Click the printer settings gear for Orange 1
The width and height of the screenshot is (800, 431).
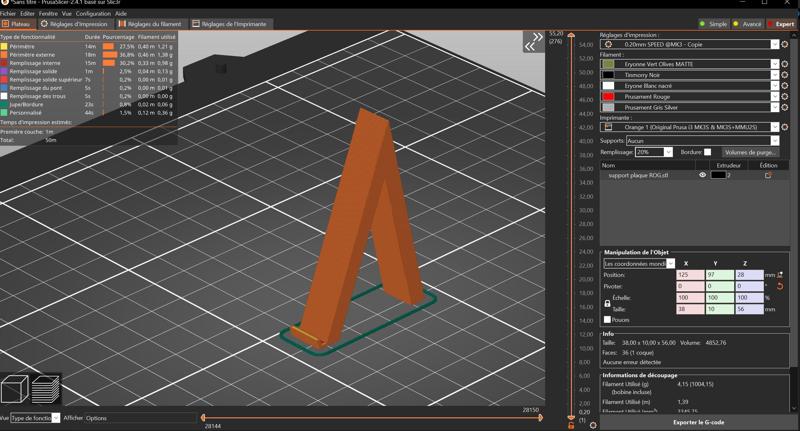785,128
